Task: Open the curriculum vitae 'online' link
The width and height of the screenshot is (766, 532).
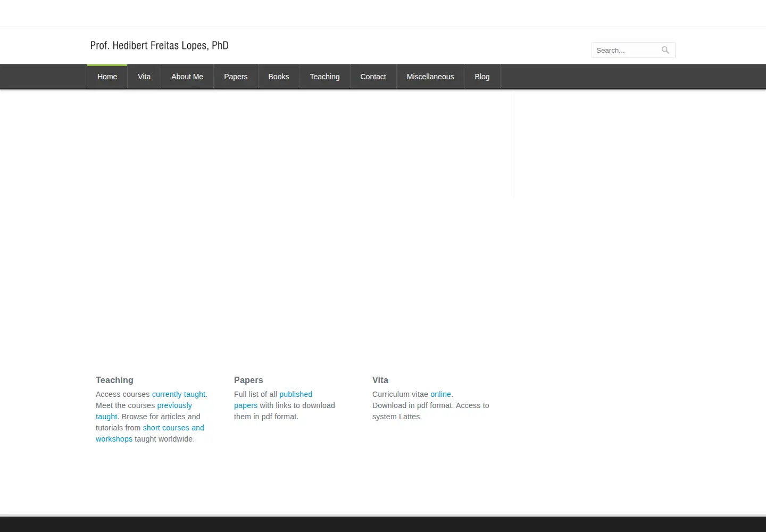Action: (x=440, y=394)
